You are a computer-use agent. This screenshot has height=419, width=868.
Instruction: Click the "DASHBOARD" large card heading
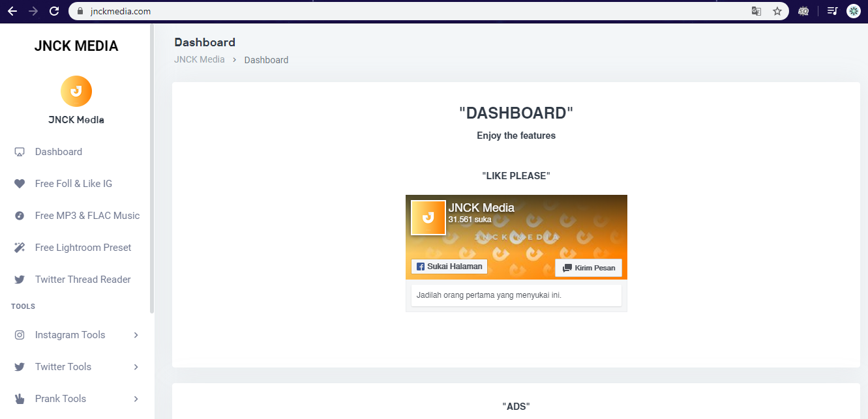[x=516, y=113]
